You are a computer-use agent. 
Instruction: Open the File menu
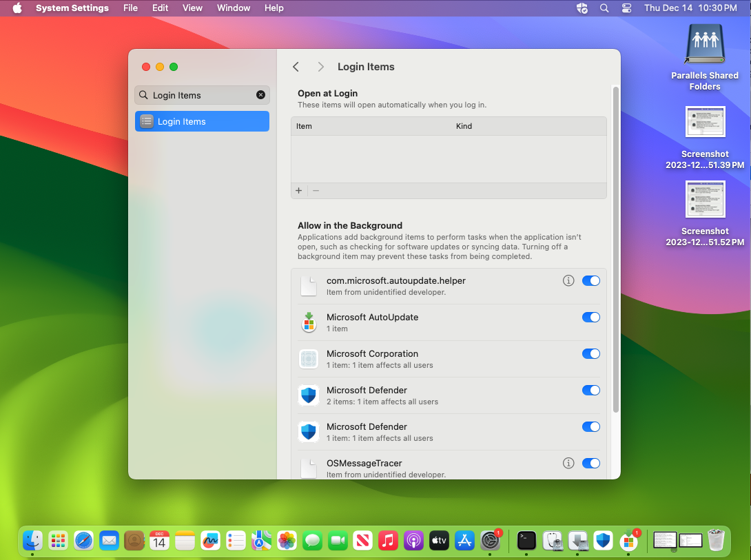pyautogui.click(x=130, y=8)
